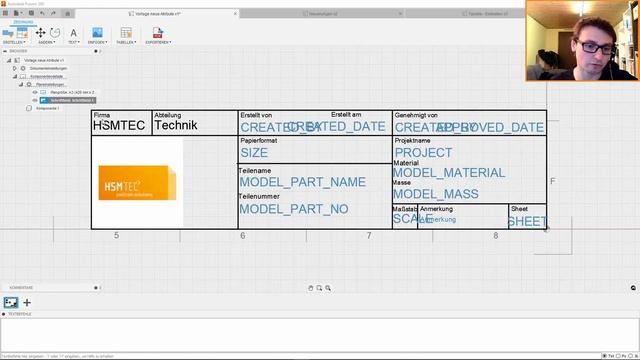Activate the Rotate tool icon
The height and width of the screenshot is (360, 640).
(x=55, y=33)
